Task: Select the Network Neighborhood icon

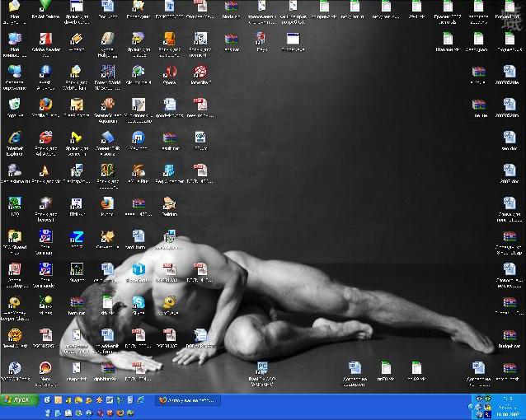Action: click(14, 72)
